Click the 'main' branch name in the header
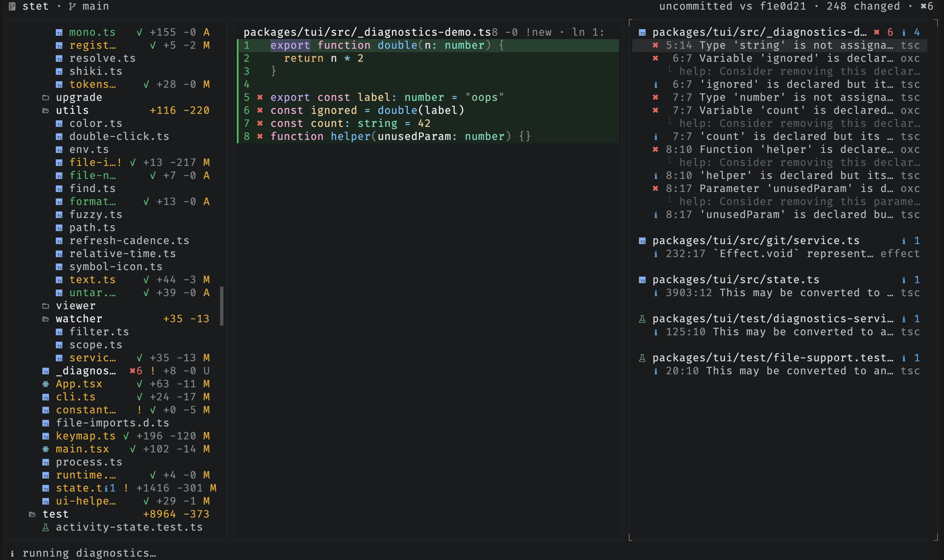This screenshot has height=560, width=944. (96, 6)
